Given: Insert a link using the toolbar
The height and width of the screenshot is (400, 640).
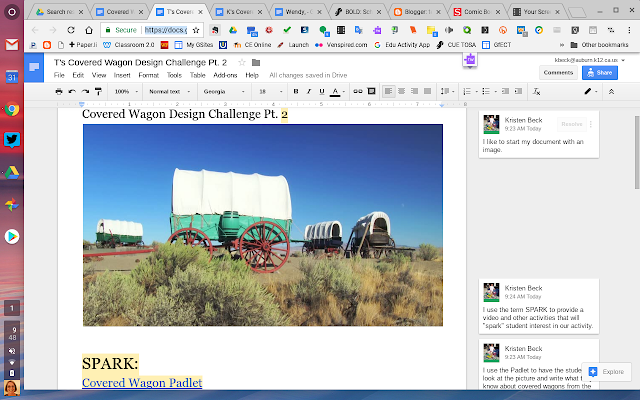Looking at the screenshot, I should coord(358,91).
